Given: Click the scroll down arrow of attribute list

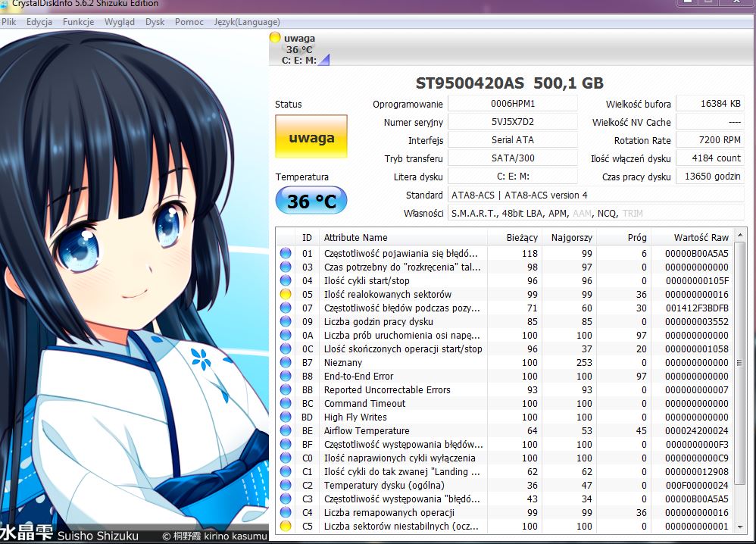Looking at the screenshot, I should tap(739, 527).
